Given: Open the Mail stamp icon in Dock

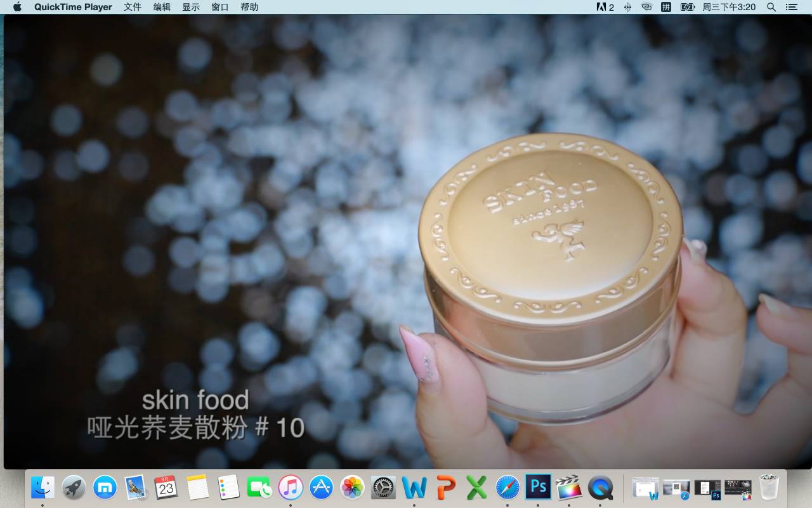Looking at the screenshot, I should 136,488.
